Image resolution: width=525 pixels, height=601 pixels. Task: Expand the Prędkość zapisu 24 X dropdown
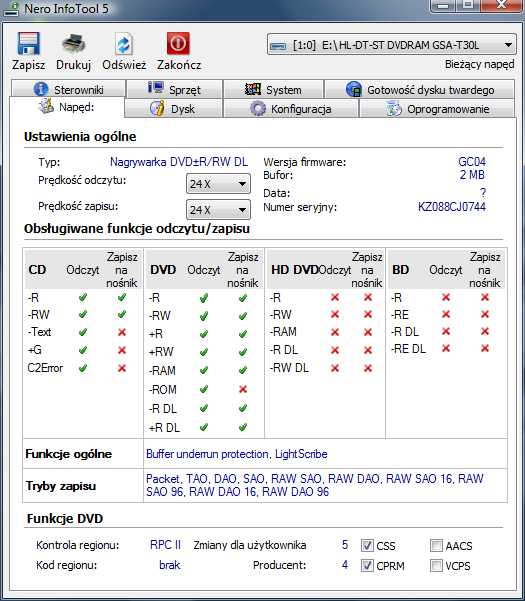pos(218,210)
